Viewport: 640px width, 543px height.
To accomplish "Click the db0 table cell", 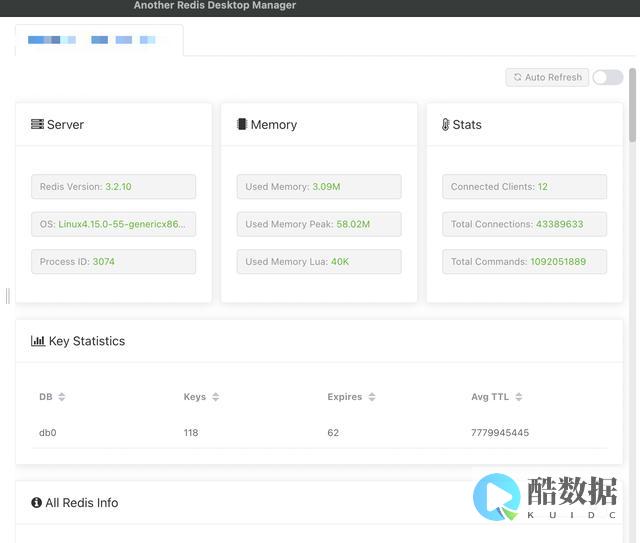I will [48, 433].
